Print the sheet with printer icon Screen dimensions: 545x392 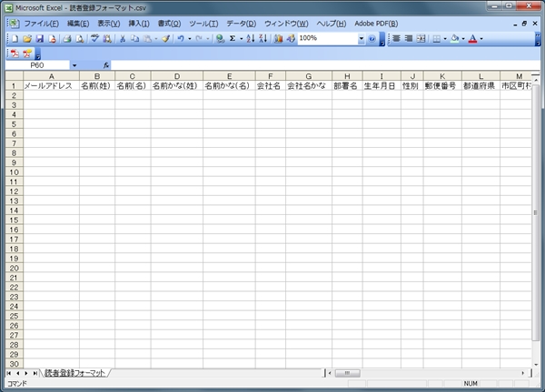pyautogui.click(x=67, y=38)
